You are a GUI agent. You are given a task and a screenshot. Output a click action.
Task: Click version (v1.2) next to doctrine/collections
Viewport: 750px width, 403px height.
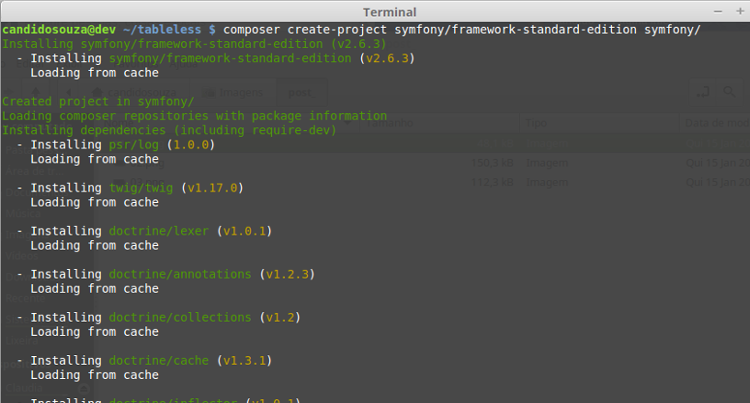click(x=280, y=317)
